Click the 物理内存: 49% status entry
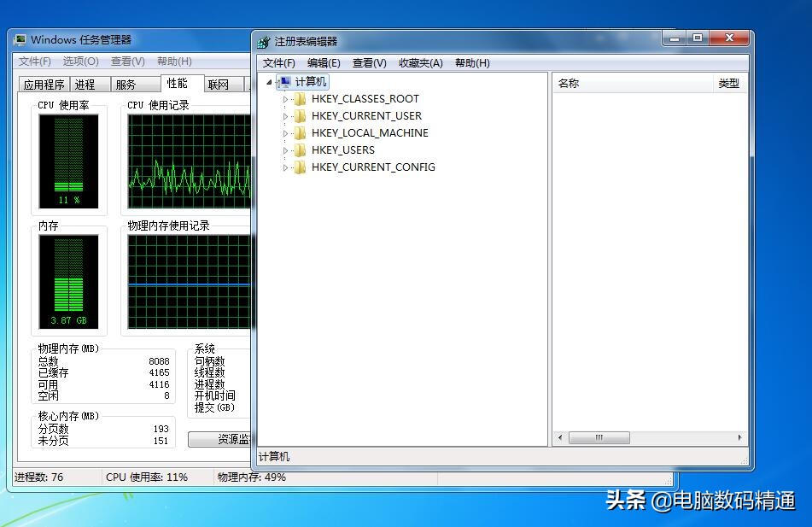812x527 pixels. [x=252, y=477]
